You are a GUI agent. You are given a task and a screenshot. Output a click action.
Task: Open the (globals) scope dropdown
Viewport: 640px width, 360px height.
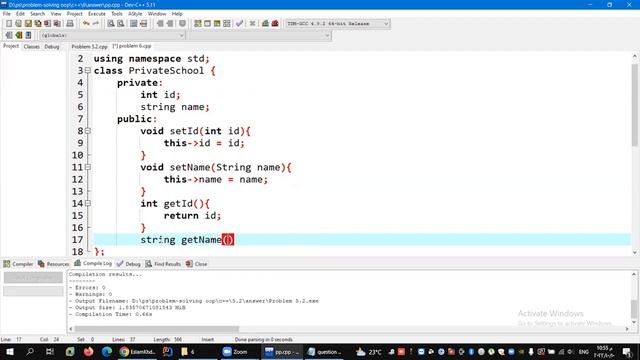[x=112, y=36]
